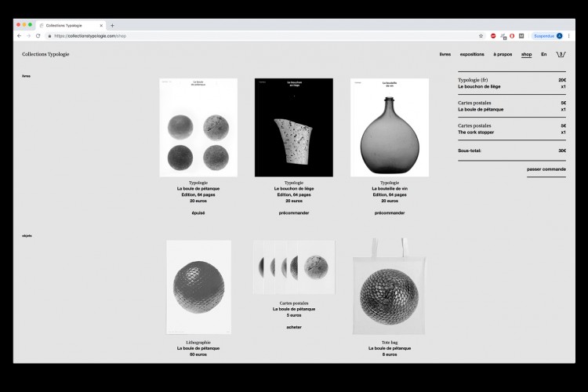
Task: Click the Suspendue profile avatar button
Action: pos(547,36)
